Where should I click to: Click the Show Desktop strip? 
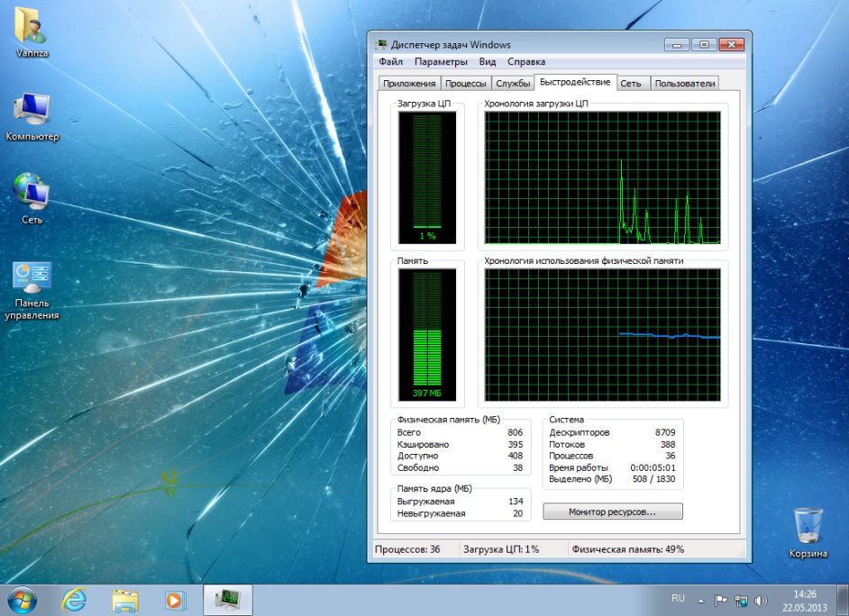point(844,600)
